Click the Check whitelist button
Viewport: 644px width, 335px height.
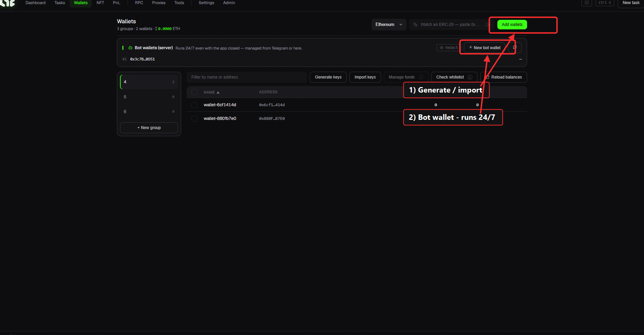point(454,77)
